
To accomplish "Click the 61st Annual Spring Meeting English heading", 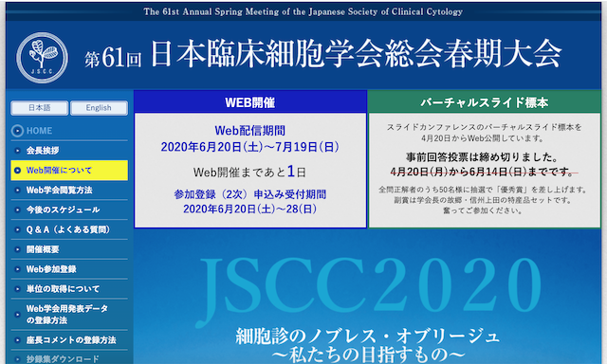I will click(303, 11).
